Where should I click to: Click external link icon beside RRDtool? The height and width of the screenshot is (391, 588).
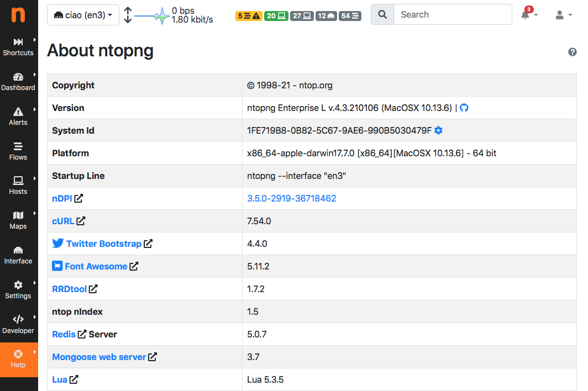(93, 289)
